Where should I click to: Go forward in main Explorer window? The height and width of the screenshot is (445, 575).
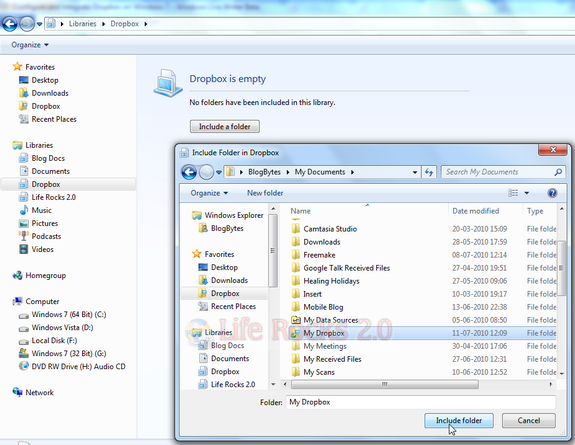(x=27, y=24)
